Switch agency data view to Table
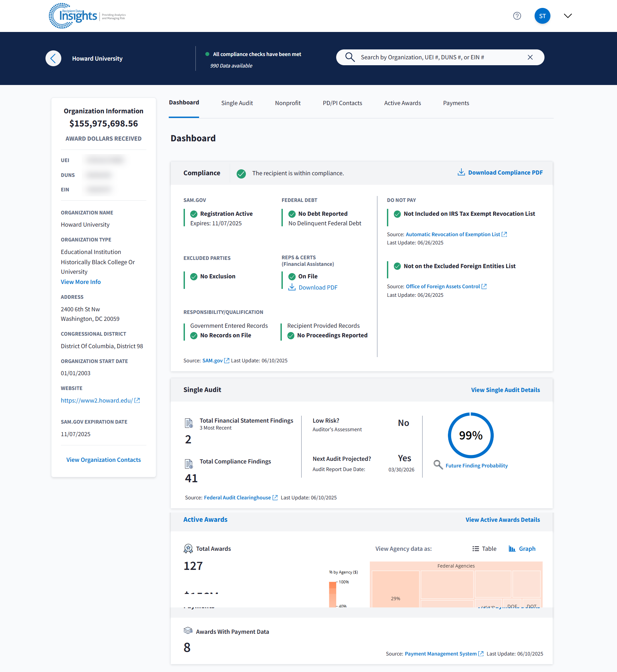This screenshot has width=617, height=672. (x=484, y=548)
